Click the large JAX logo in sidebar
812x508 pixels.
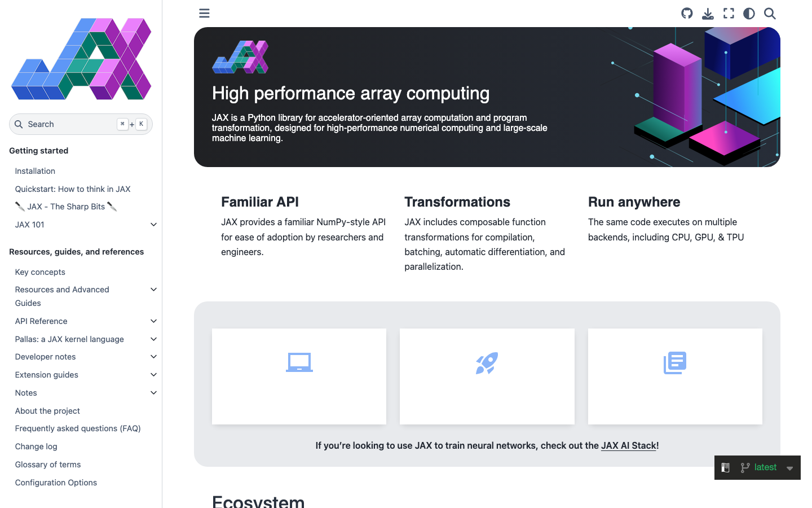(x=81, y=59)
